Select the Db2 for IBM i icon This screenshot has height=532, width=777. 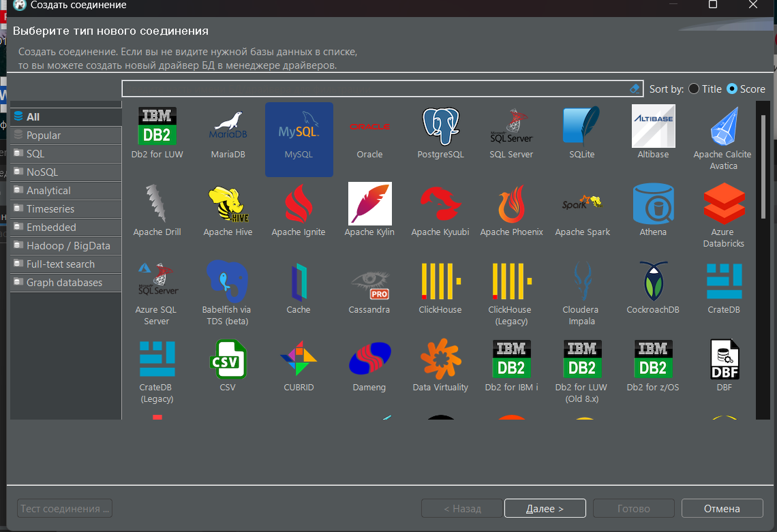click(511, 359)
